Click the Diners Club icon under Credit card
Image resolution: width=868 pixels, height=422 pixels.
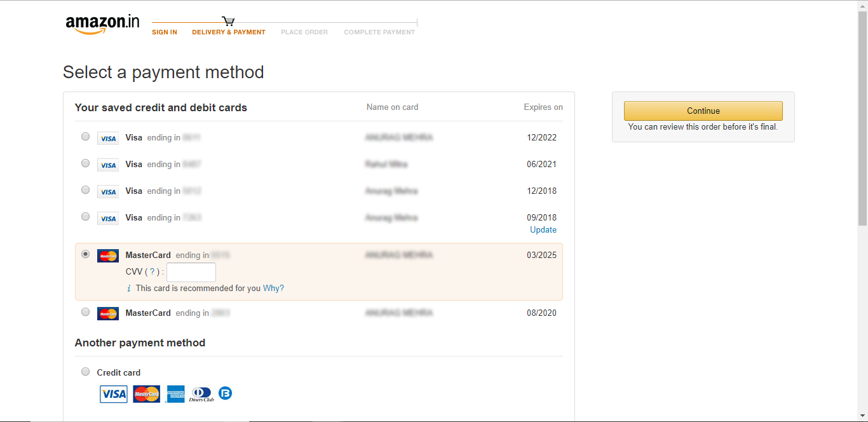pyautogui.click(x=202, y=394)
